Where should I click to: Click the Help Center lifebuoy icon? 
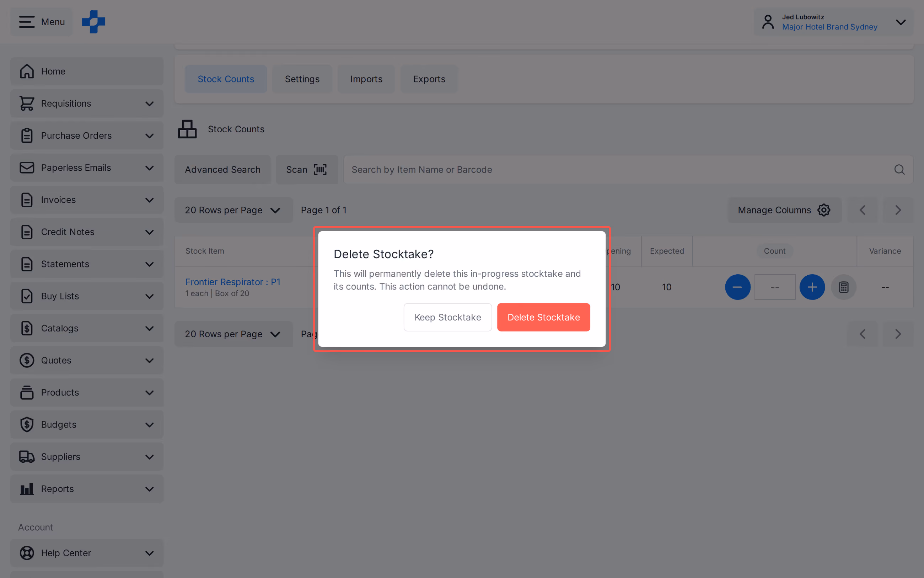click(27, 553)
